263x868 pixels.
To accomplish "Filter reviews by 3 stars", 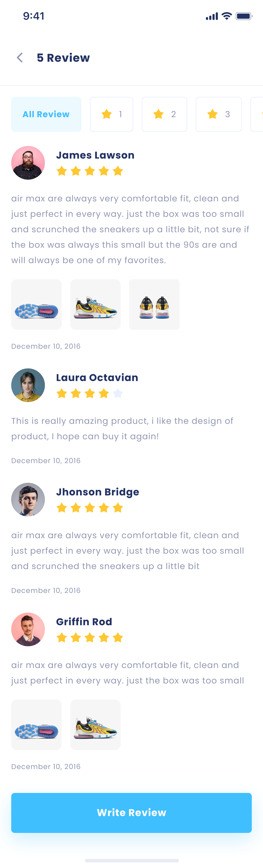I will pos(218,114).
